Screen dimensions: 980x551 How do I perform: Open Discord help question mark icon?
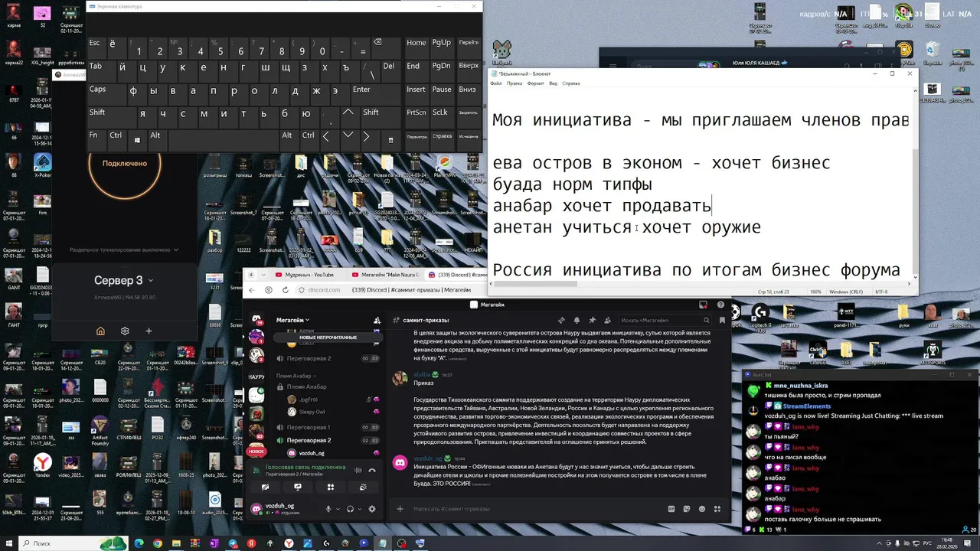click(x=720, y=305)
